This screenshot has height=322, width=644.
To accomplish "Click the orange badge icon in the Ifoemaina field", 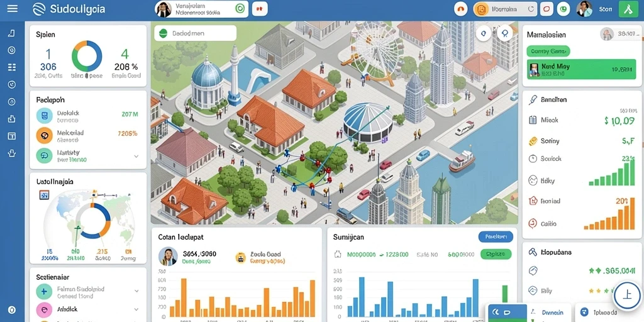I will [x=481, y=9].
